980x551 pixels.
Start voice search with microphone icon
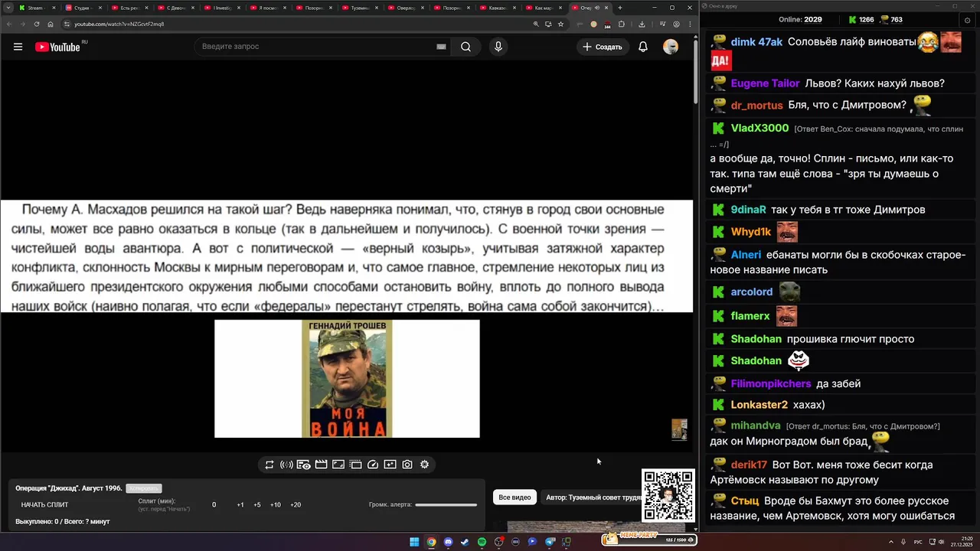pos(498,47)
